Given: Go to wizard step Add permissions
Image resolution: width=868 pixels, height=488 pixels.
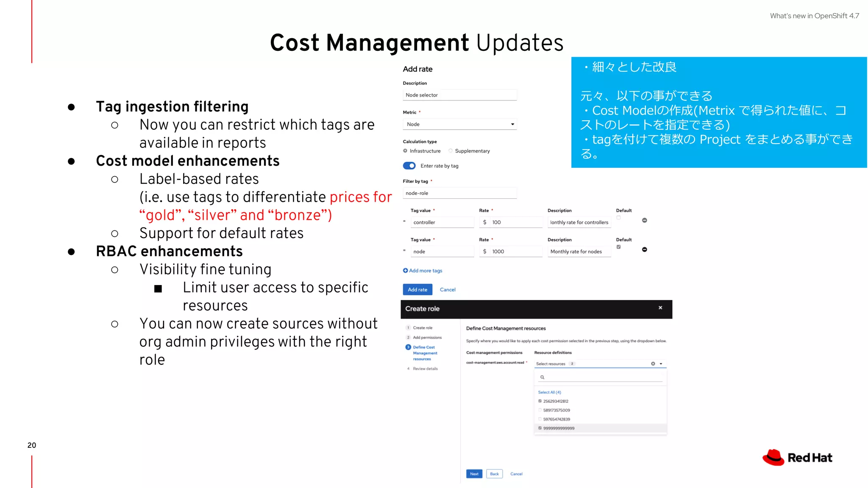Looking at the screenshot, I should pos(427,338).
